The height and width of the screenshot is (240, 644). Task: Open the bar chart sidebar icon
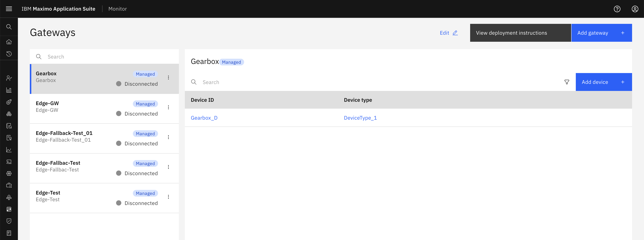click(x=9, y=90)
